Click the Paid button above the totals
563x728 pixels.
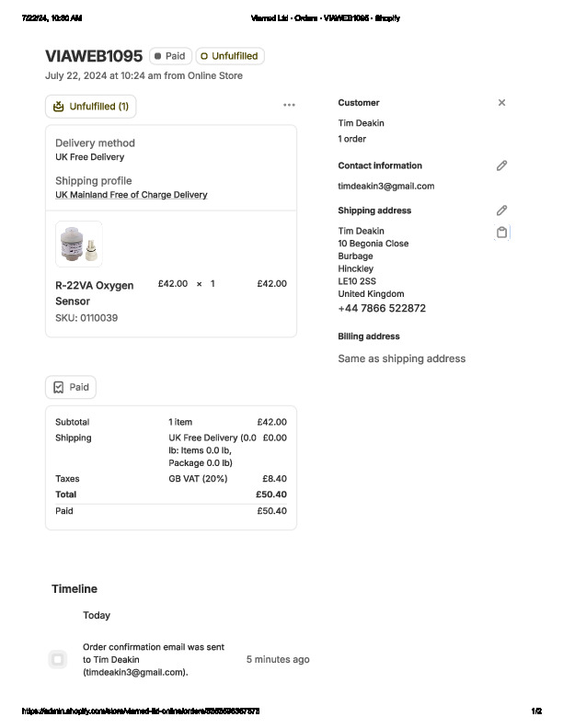(71, 387)
